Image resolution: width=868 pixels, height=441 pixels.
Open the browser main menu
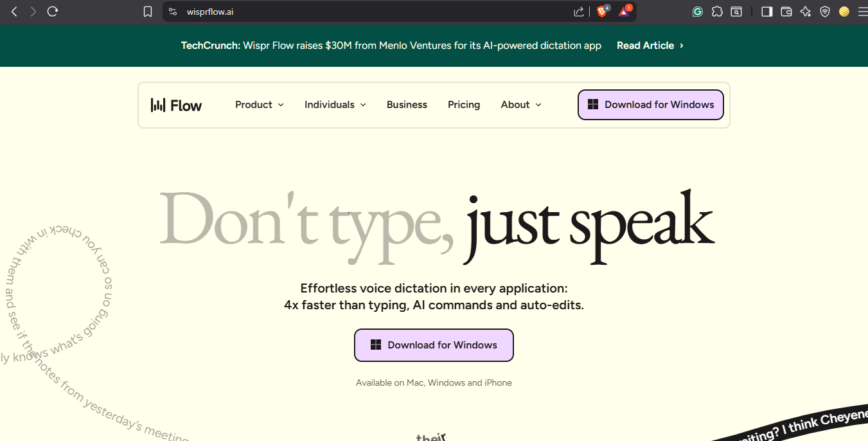(862, 12)
